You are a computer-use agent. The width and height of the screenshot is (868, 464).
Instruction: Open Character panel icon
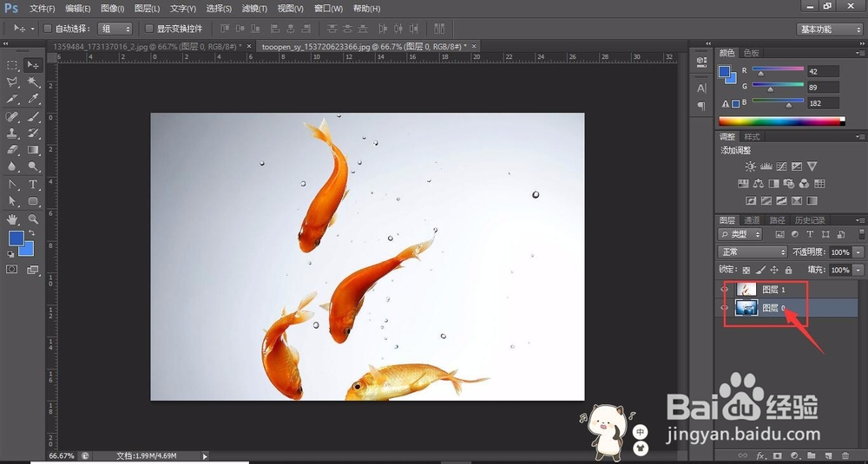pyautogui.click(x=701, y=88)
